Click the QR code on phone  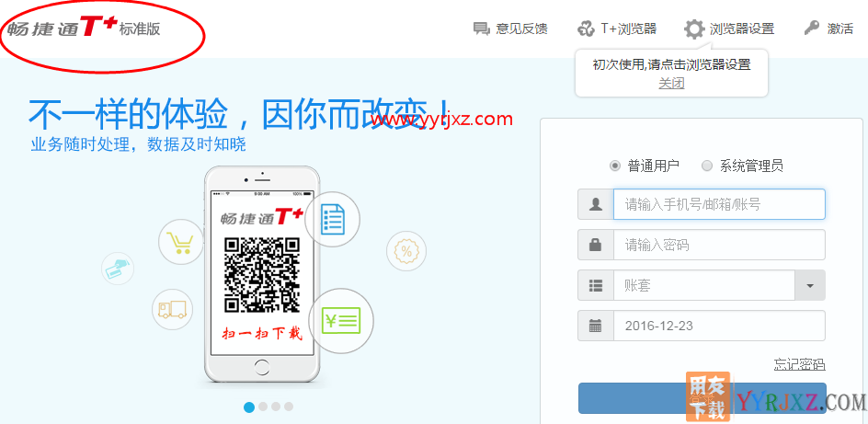[x=261, y=275]
